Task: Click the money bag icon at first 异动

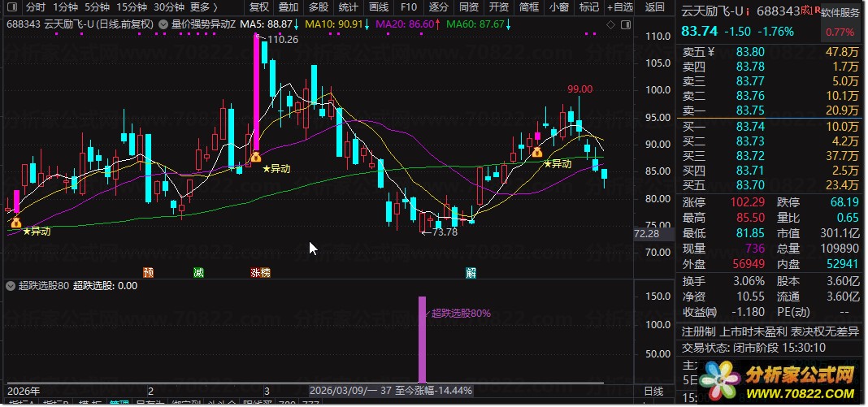Action: pyautogui.click(x=16, y=223)
